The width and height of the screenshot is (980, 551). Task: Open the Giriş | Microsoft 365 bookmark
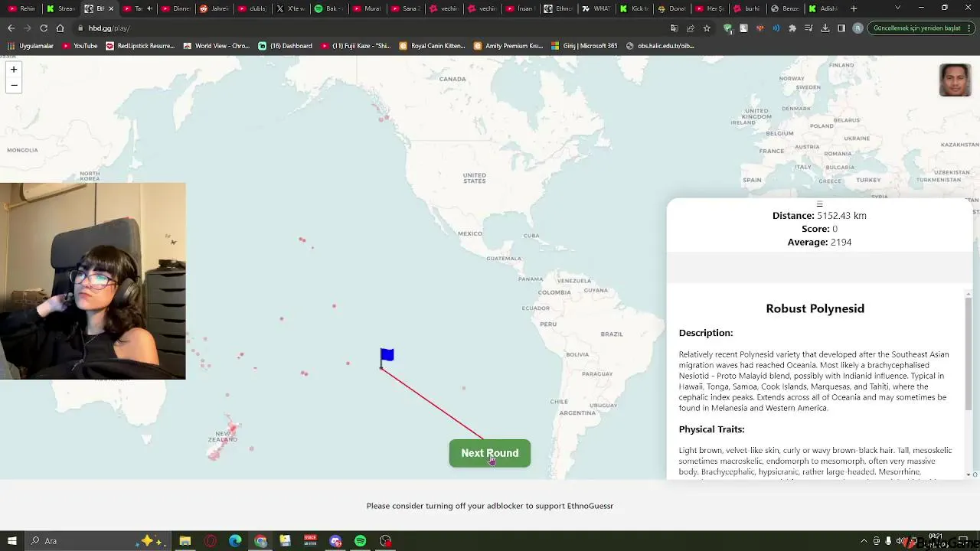[x=584, y=46]
